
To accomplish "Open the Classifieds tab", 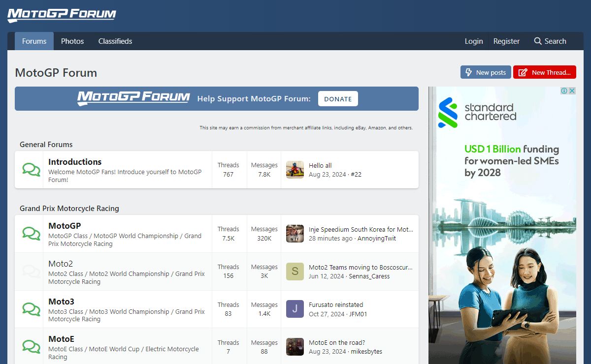I will 115,41.
